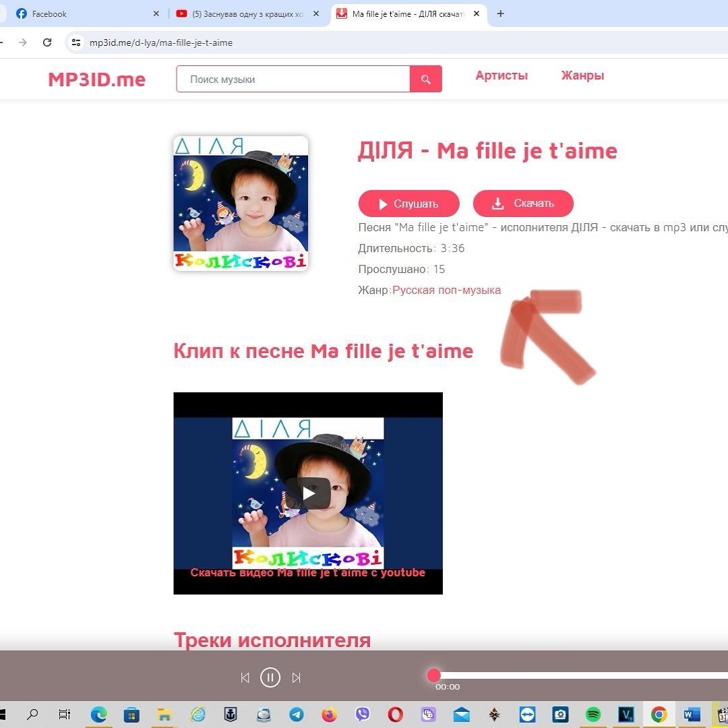Reload the page with the refresh icon
The width and height of the screenshot is (728, 728).
pyautogui.click(x=47, y=42)
